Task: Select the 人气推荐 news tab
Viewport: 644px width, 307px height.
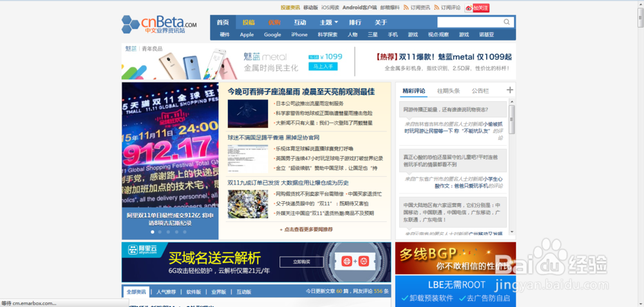Action: point(166,292)
